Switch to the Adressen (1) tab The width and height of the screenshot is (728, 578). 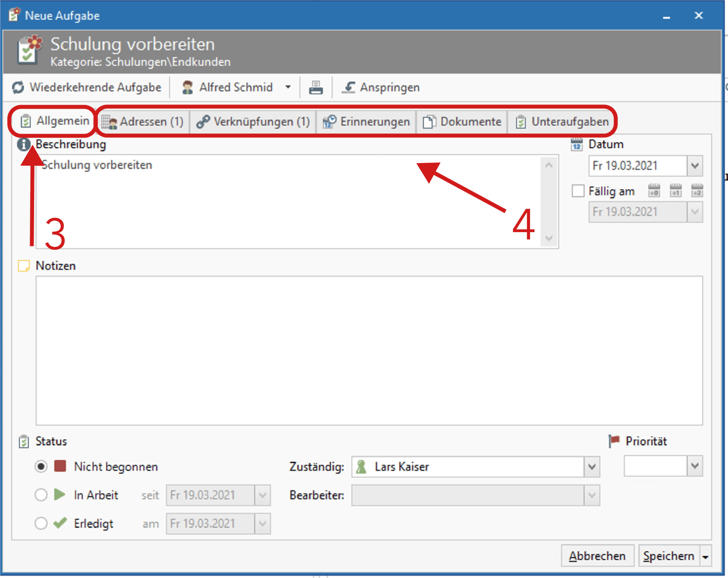[143, 122]
